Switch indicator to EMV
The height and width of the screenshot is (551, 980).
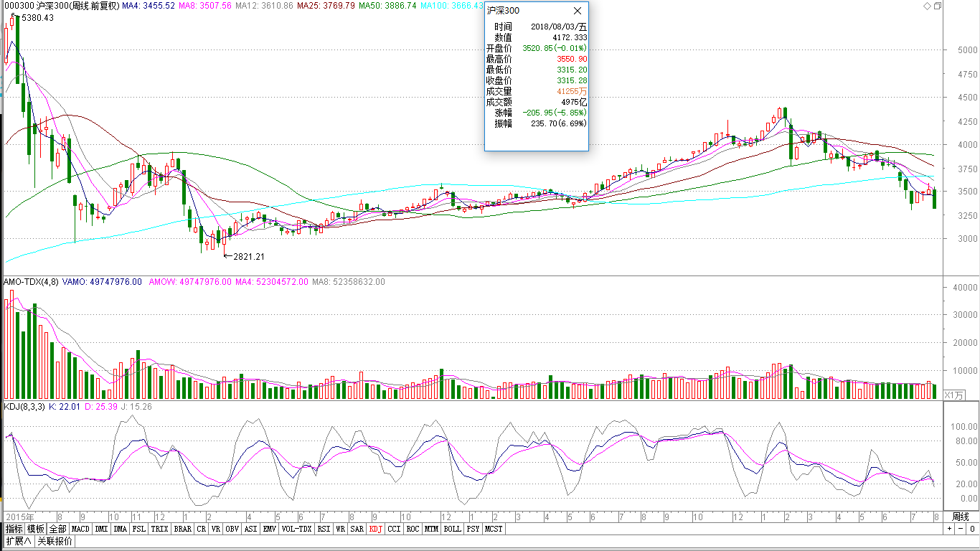pyautogui.click(x=270, y=529)
